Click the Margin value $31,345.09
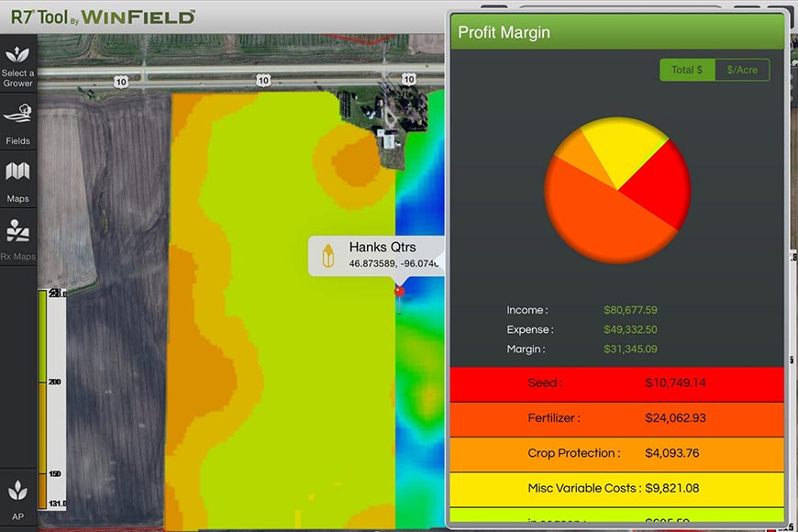 [630, 349]
